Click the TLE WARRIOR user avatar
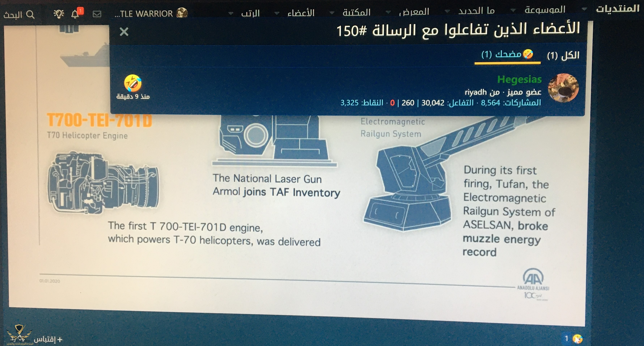This screenshot has width=644, height=346. (182, 13)
